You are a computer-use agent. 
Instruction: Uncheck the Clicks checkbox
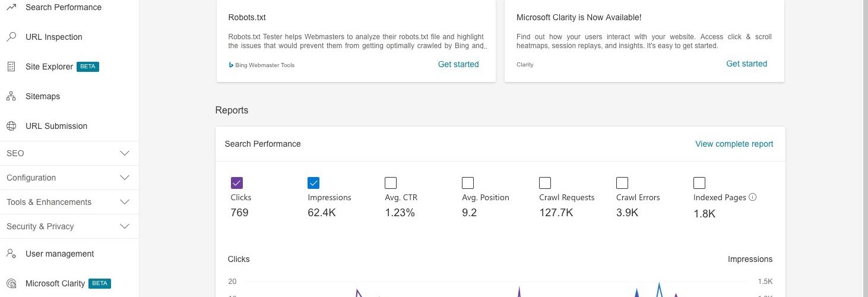tap(236, 183)
